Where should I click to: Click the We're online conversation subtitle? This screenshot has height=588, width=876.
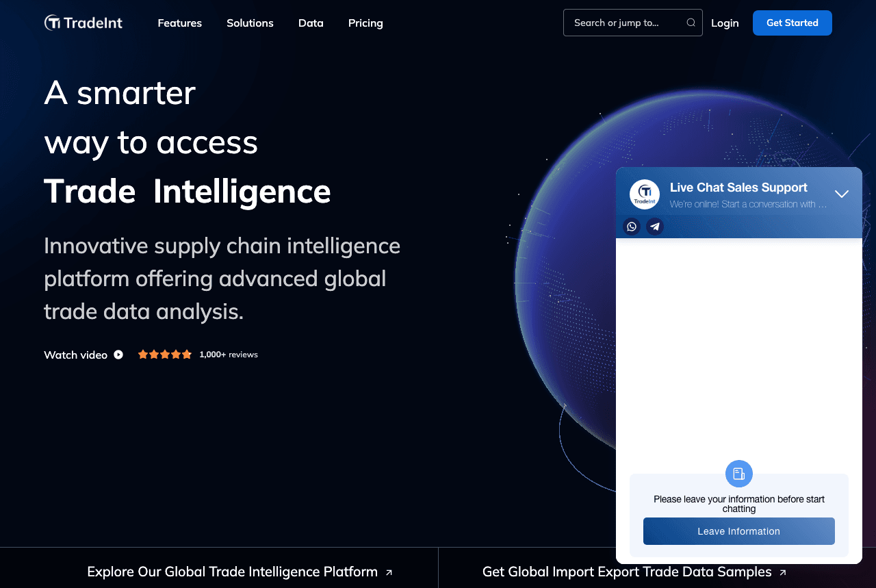[748, 204]
